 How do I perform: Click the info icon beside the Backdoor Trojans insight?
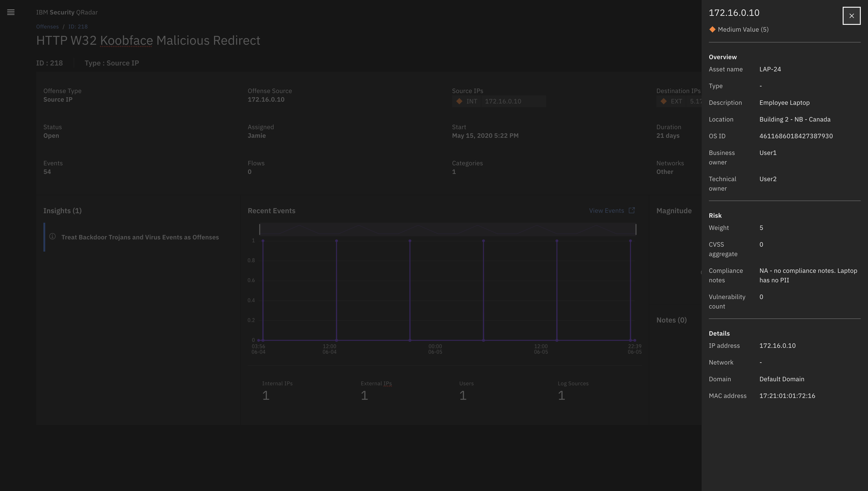pos(52,236)
